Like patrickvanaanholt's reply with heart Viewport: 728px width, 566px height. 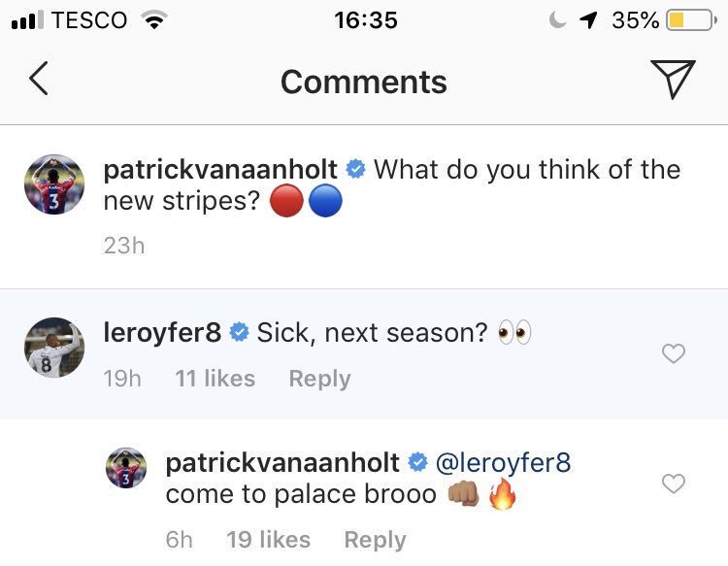pos(673,483)
